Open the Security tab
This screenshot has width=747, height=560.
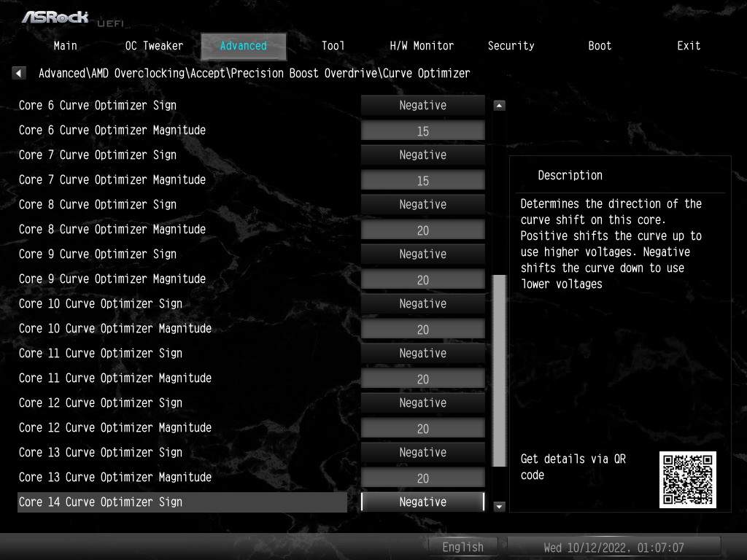pyautogui.click(x=511, y=46)
